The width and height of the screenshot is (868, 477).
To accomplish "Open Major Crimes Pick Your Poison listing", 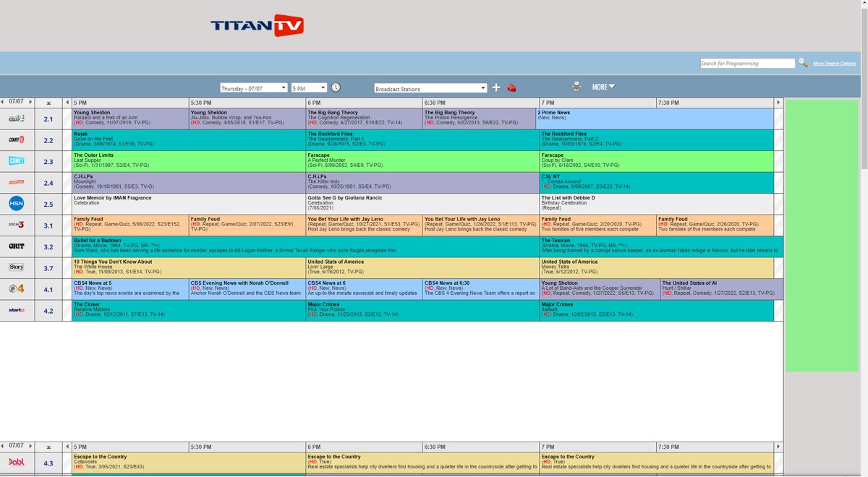I will (422, 310).
